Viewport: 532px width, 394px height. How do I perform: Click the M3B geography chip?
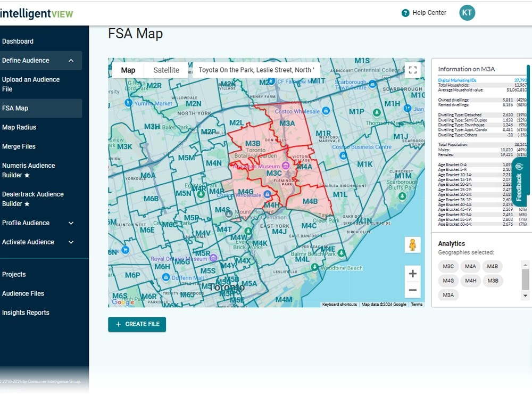point(493,281)
